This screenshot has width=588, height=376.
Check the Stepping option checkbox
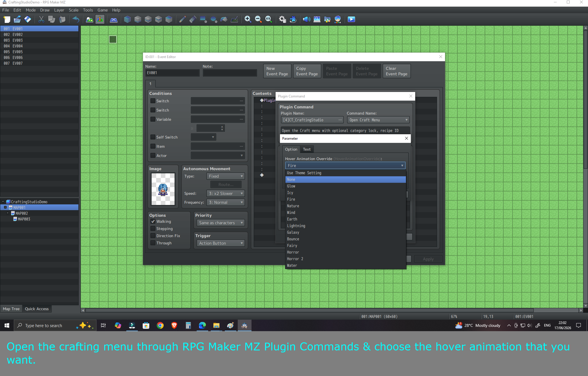(153, 229)
